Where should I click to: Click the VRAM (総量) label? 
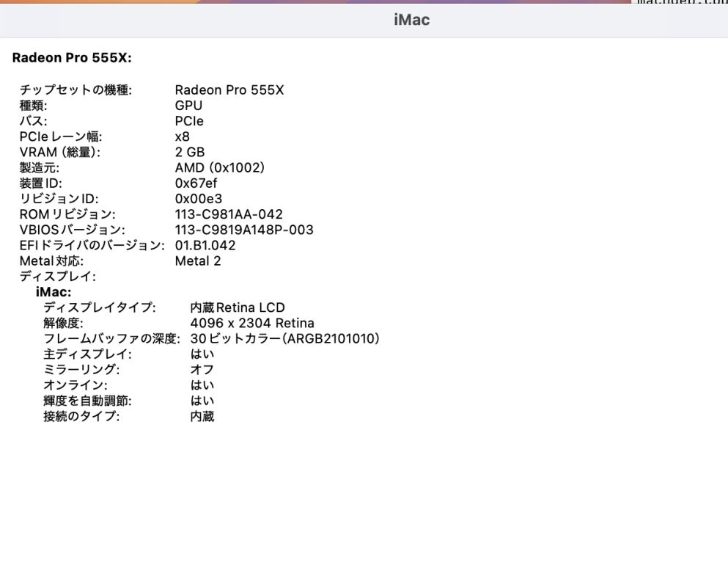pyautogui.click(x=60, y=152)
